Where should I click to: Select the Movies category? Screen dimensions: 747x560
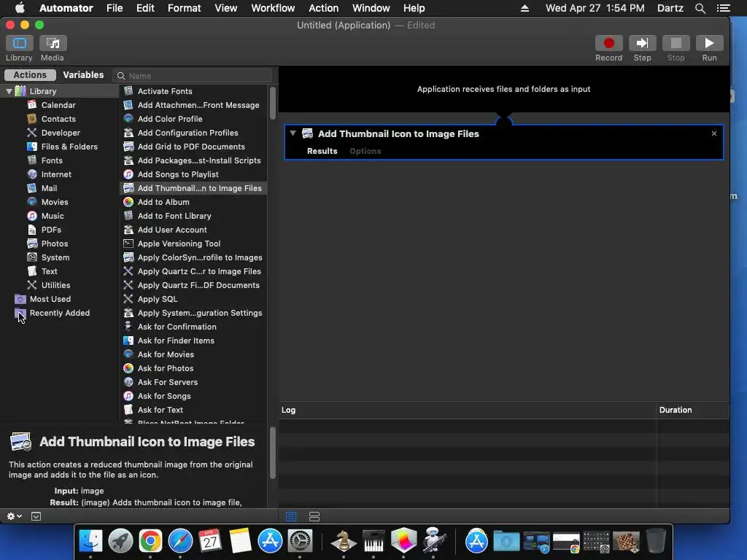[x=54, y=202]
